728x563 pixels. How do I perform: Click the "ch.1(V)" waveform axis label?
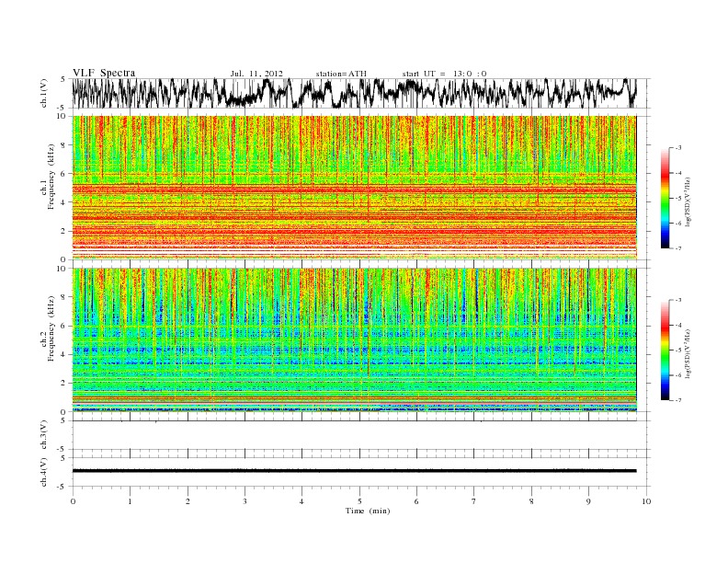[x=43, y=93]
